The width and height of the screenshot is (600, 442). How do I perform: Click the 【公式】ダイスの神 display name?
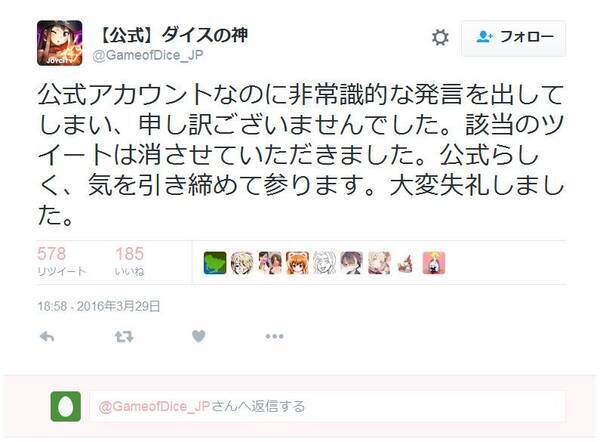(x=172, y=35)
